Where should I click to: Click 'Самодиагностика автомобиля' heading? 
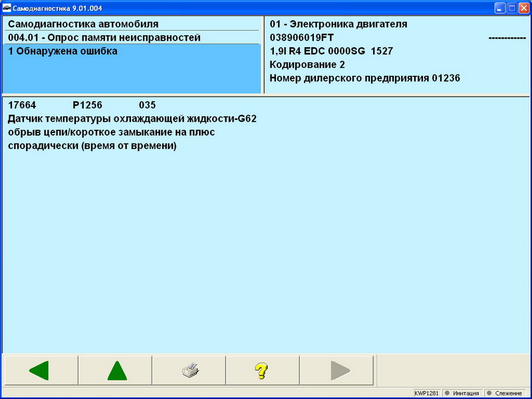pyautogui.click(x=83, y=24)
